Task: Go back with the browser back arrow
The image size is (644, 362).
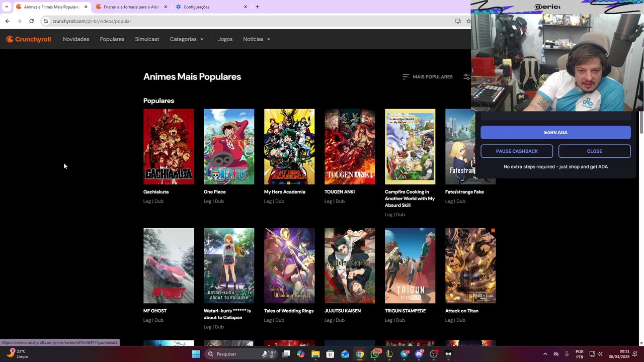Action: 7,21
